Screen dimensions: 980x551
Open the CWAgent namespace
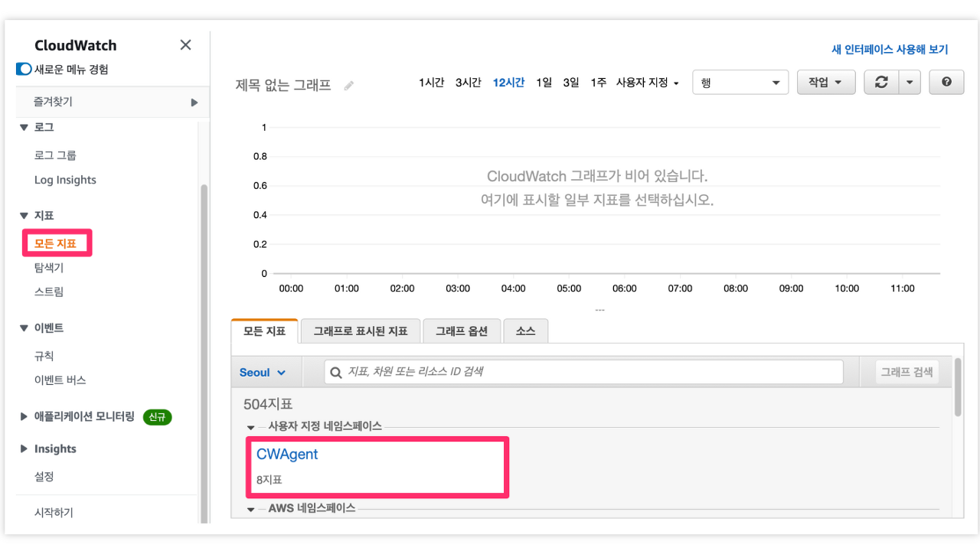(x=287, y=454)
